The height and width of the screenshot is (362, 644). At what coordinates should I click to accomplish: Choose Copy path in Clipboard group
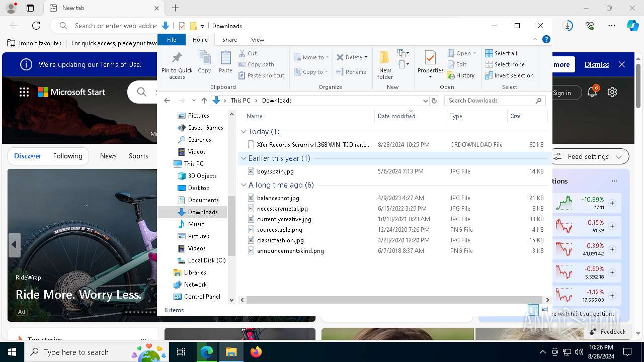pos(256,64)
